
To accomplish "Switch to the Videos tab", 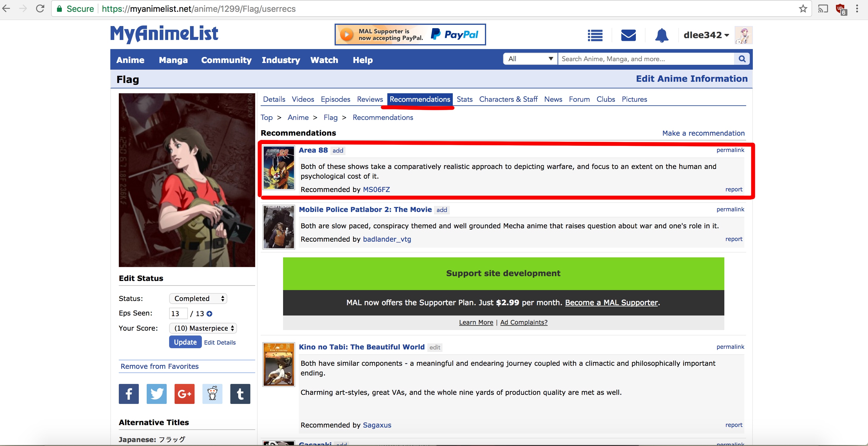I will point(303,99).
